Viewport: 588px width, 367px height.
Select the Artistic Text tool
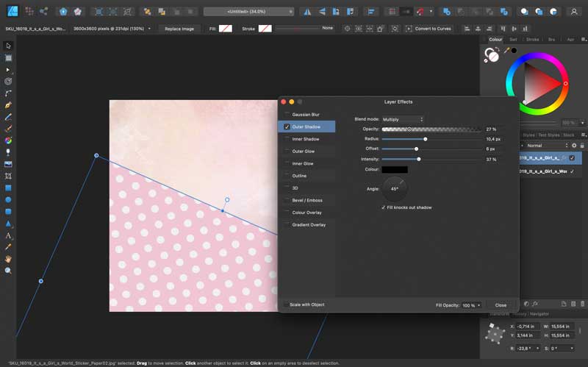(8, 235)
